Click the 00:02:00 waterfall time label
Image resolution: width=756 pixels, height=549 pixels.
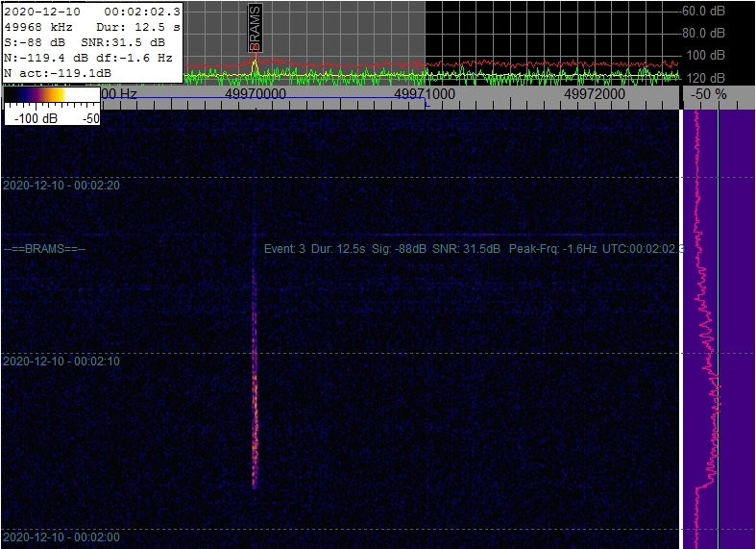click(x=61, y=537)
